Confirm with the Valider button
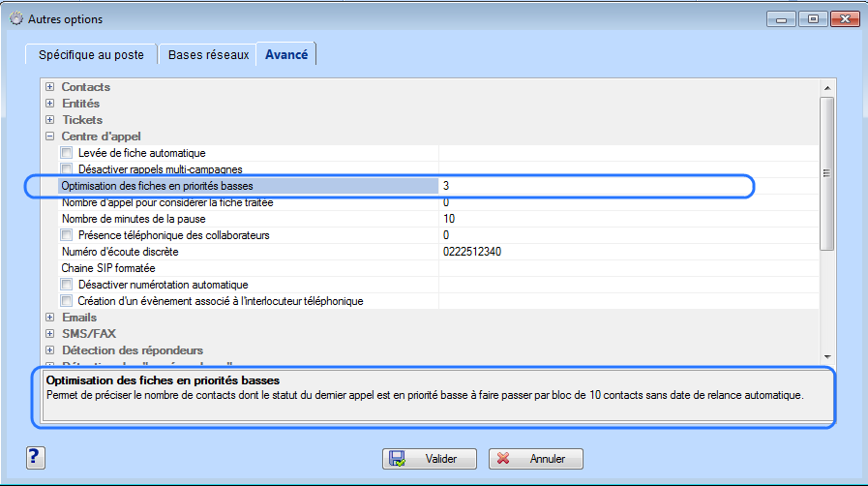Image resolution: width=868 pixels, height=486 pixels. click(430, 459)
